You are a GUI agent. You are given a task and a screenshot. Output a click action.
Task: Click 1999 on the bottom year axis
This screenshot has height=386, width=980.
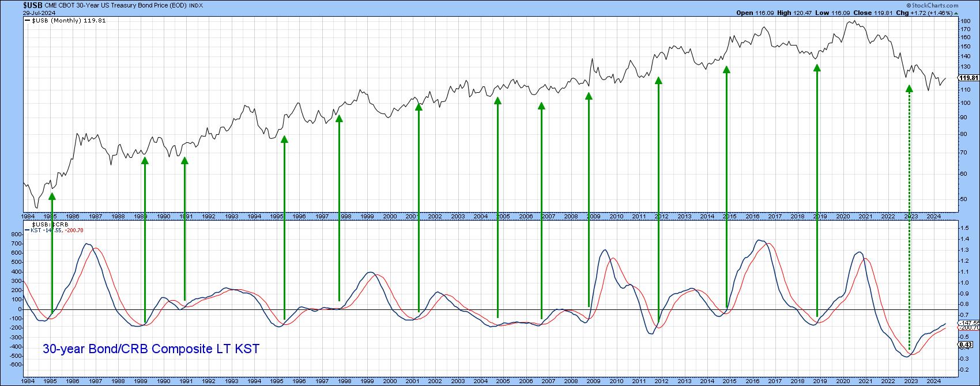[x=367, y=381]
